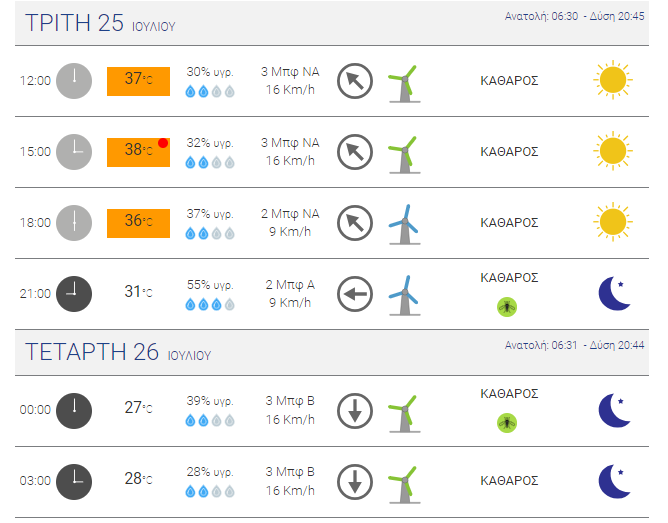
Task: Click the moon icon in the 03:00 row
Action: click(x=614, y=481)
